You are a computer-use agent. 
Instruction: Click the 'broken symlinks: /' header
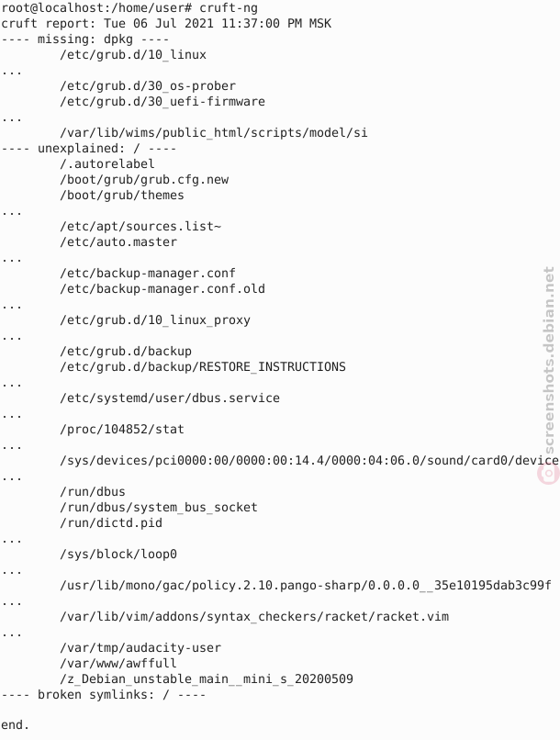(104, 695)
